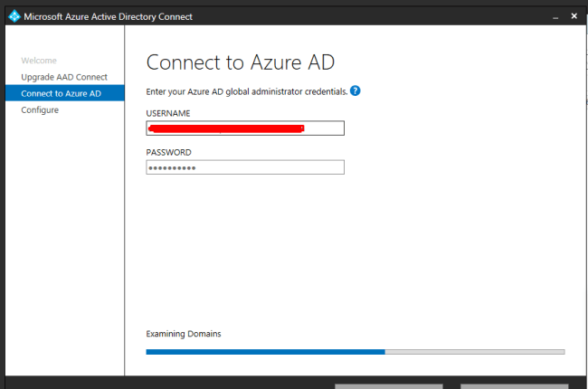
Task: Open the Configure step in sidebar
Action: (40, 109)
